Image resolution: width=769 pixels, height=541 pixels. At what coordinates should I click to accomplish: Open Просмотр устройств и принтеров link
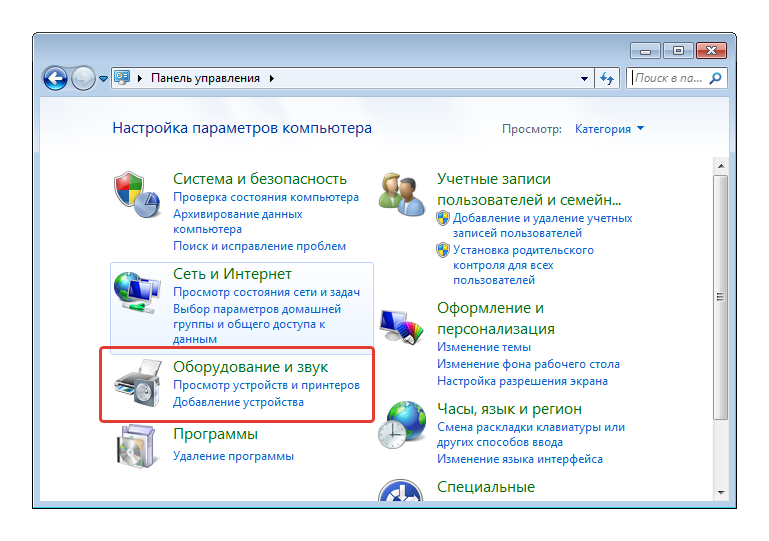point(266,386)
